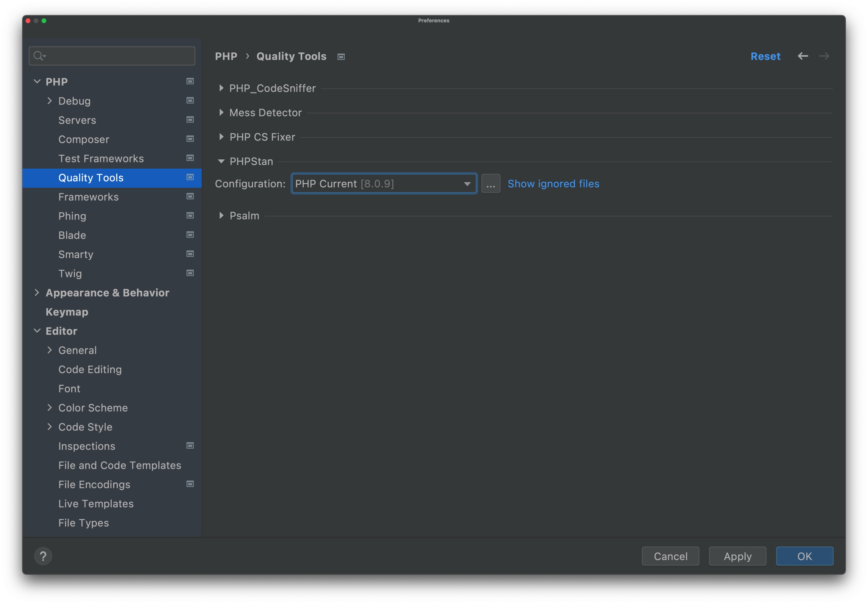868x604 pixels.
Task: Expand the Code Style node
Action: (50, 427)
